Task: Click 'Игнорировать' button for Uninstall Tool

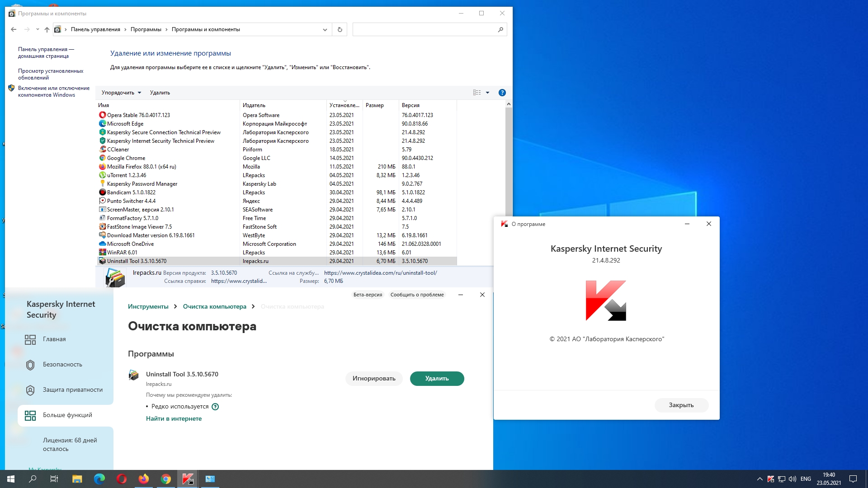Action: point(374,379)
